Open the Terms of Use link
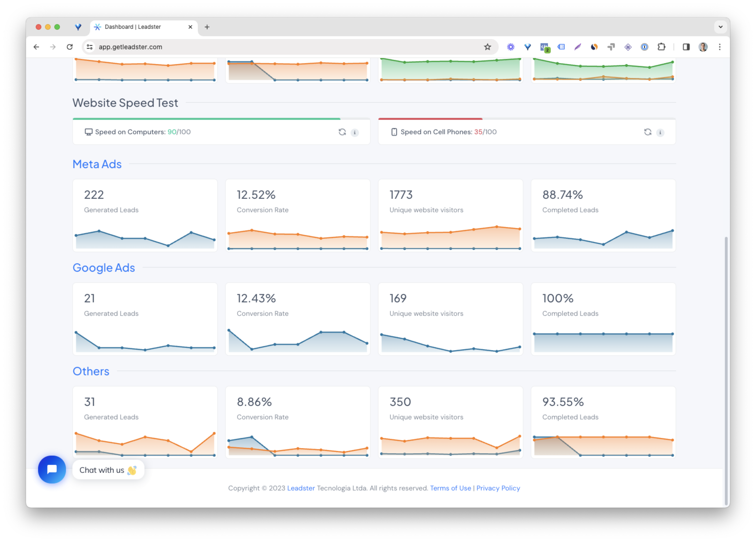This screenshot has width=756, height=542. 450,488
